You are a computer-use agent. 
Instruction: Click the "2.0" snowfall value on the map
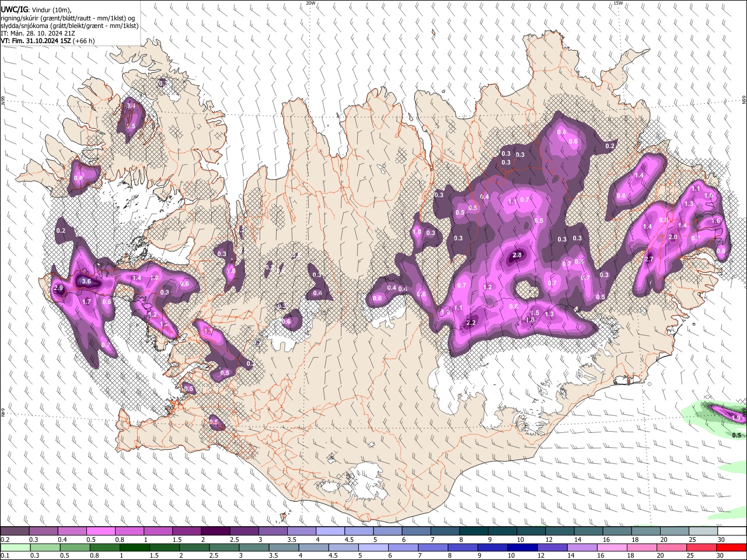click(x=673, y=237)
